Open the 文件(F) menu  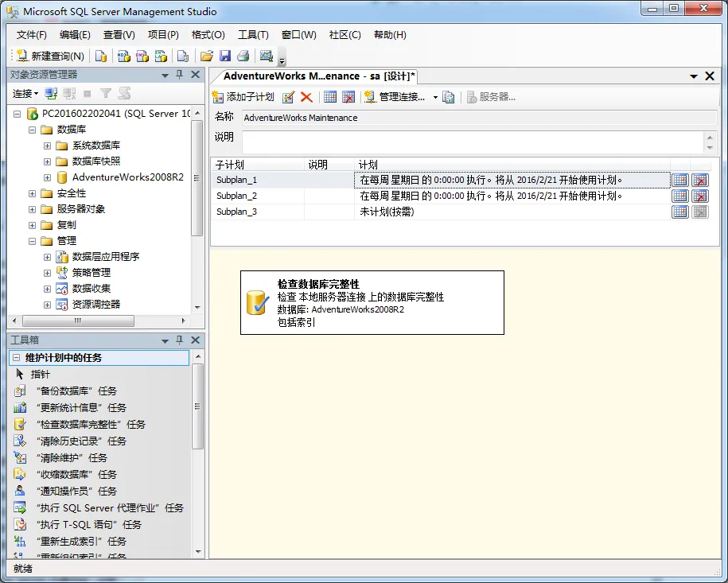click(32, 35)
